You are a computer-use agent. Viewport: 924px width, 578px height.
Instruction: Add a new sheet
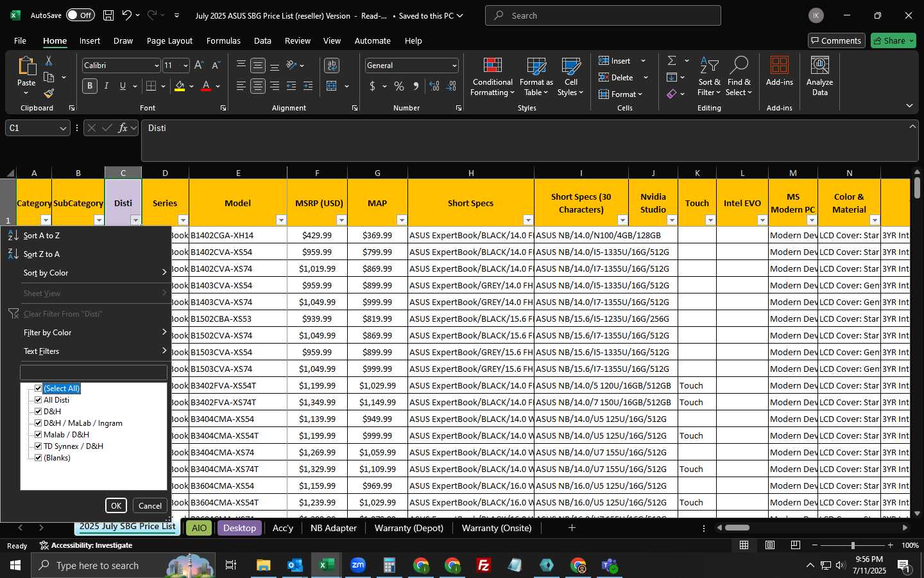572,528
